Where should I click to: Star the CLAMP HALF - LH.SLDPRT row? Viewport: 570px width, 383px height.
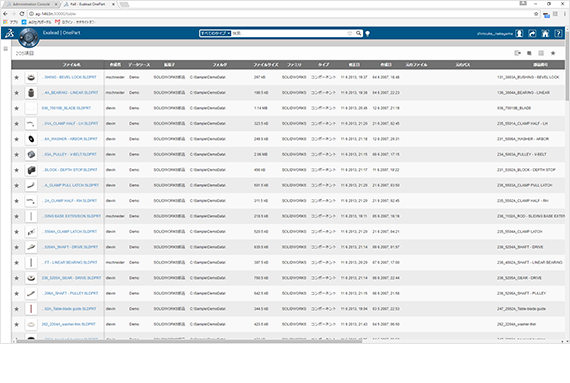16,124
